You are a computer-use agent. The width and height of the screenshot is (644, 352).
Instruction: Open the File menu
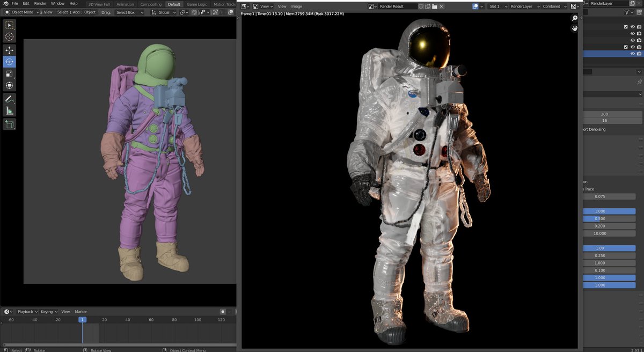tap(14, 3)
